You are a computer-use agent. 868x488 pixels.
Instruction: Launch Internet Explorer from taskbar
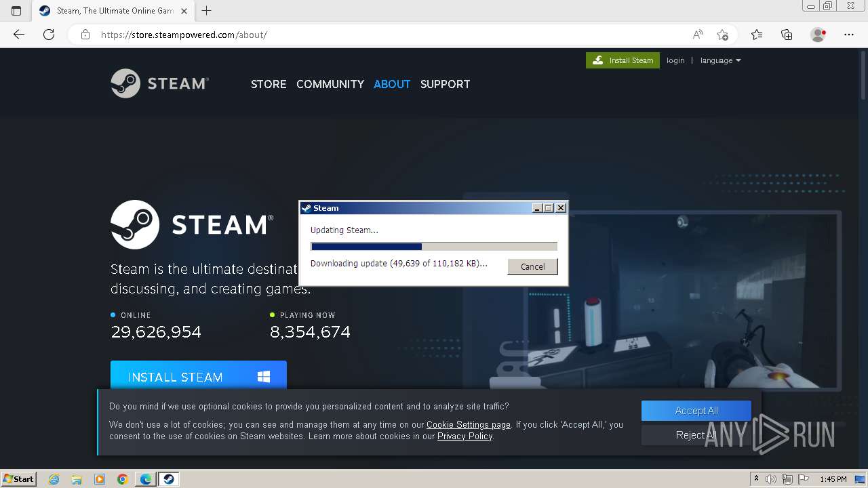54,479
